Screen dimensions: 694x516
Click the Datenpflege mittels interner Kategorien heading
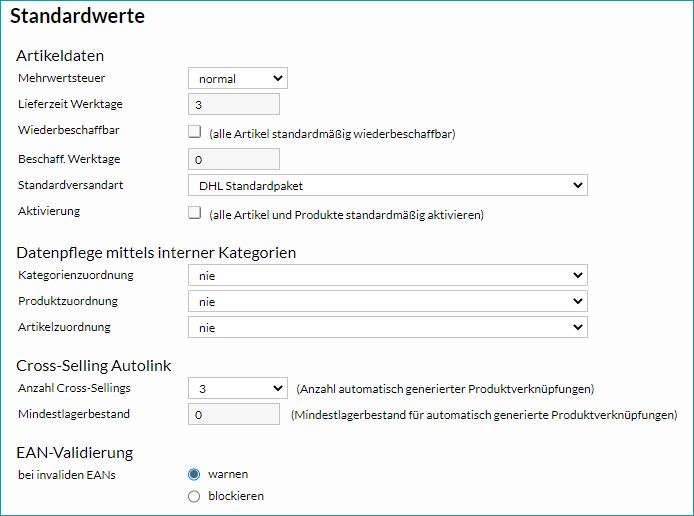(x=156, y=253)
